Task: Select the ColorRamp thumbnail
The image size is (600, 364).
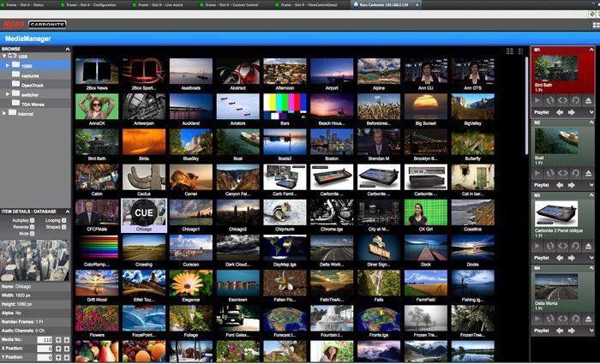Action: point(97,251)
